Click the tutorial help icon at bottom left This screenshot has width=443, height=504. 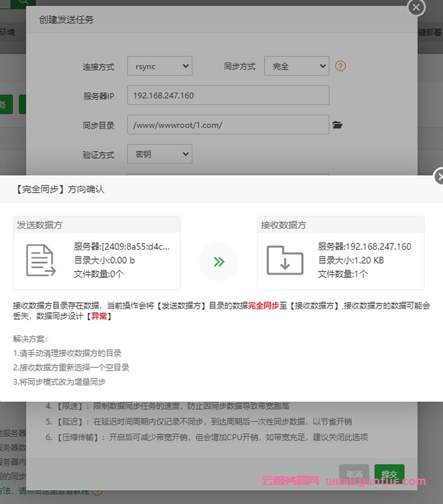97,490
